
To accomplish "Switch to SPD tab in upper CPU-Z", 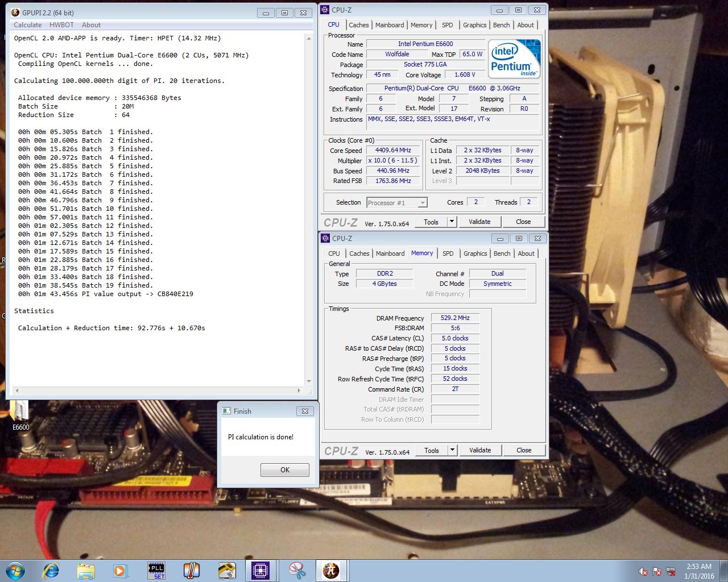I will point(448,25).
